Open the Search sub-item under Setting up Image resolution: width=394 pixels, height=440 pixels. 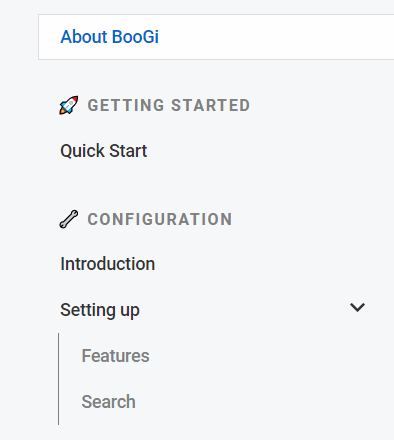[x=109, y=402]
